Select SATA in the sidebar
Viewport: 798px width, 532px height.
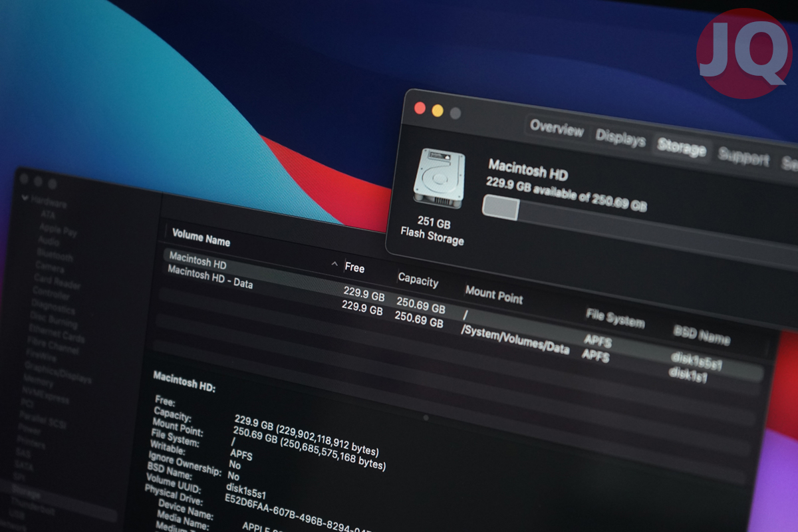[23, 467]
